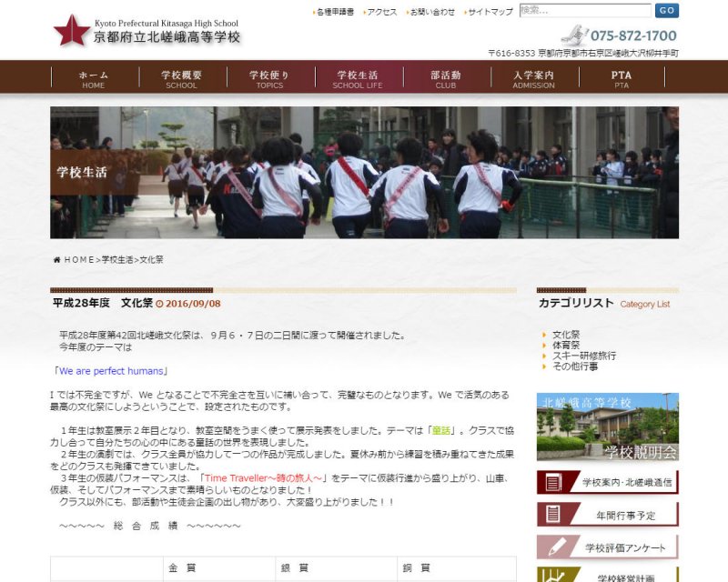Open スキー研修旅行 category link
The width and height of the screenshot is (728, 582).
click(x=583, y=356)
